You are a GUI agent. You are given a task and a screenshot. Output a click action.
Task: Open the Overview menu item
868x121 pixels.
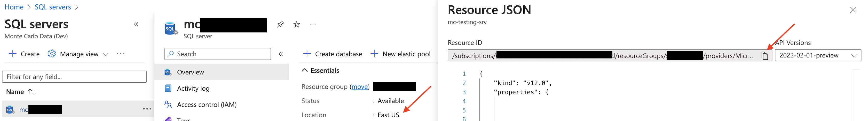click(x=190, y=72)
